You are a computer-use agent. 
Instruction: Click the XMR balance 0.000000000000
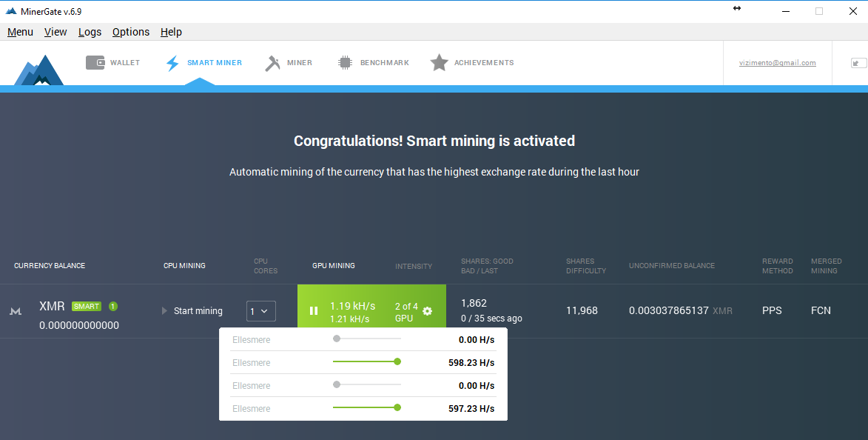tap(79, 325)
